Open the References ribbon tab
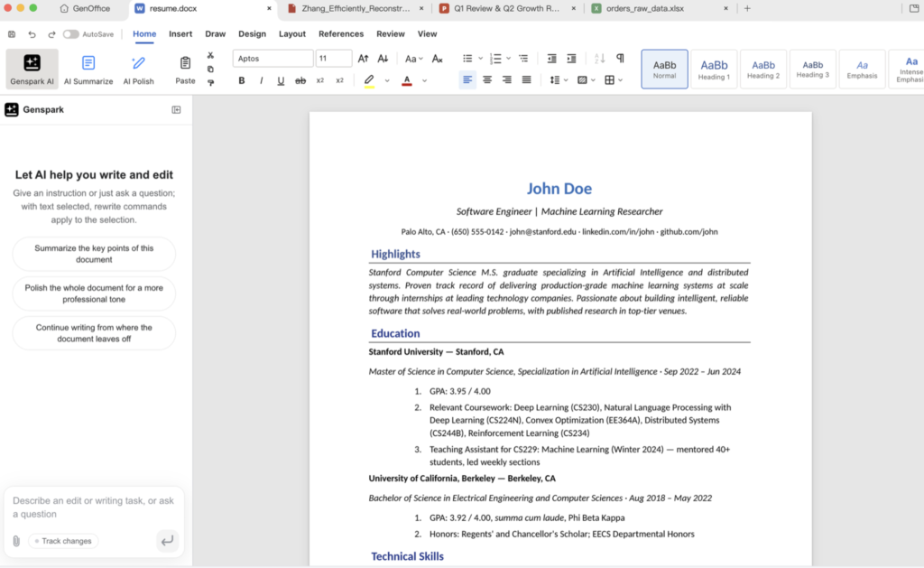This screenshot has height=568, width=924. click(x=340, y=33)
